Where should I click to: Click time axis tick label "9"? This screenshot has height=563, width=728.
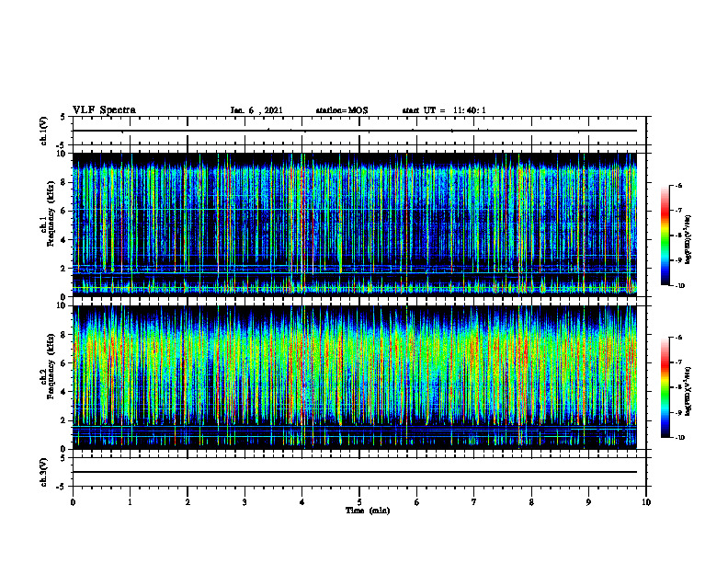tap(588, 502)
